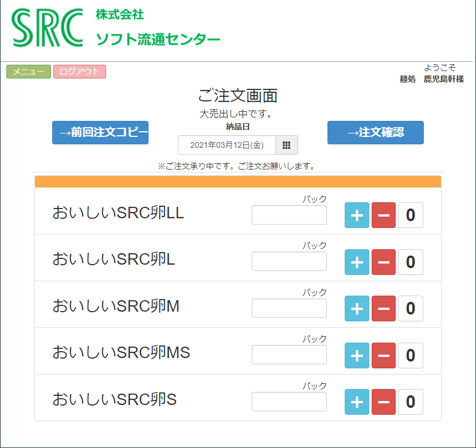Viewport: 476px width, 448px height.
Task: Click the quantity counter box for おいしいSRC卵S
Action: pyautogui.click(x=411, y=402)
